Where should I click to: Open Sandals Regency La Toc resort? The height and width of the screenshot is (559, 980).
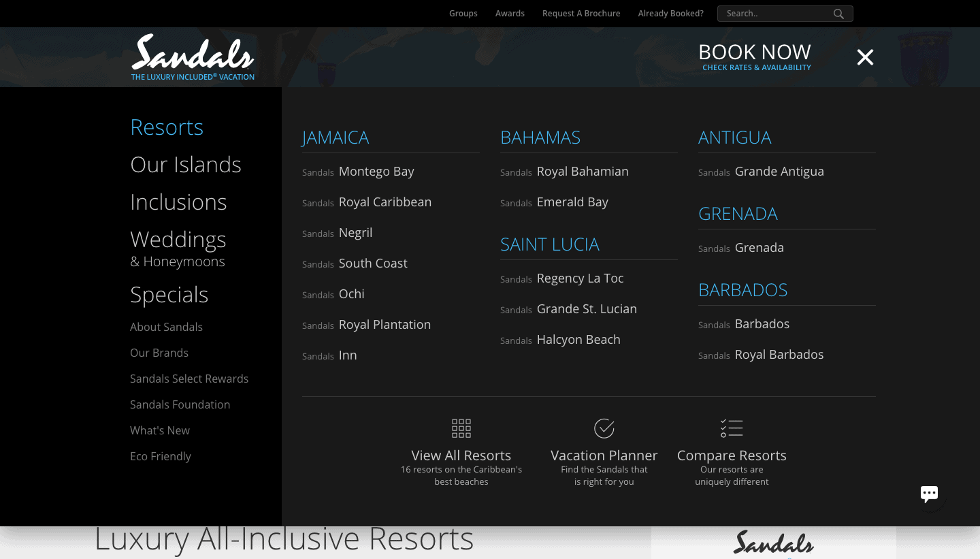(x=562, y=278)
